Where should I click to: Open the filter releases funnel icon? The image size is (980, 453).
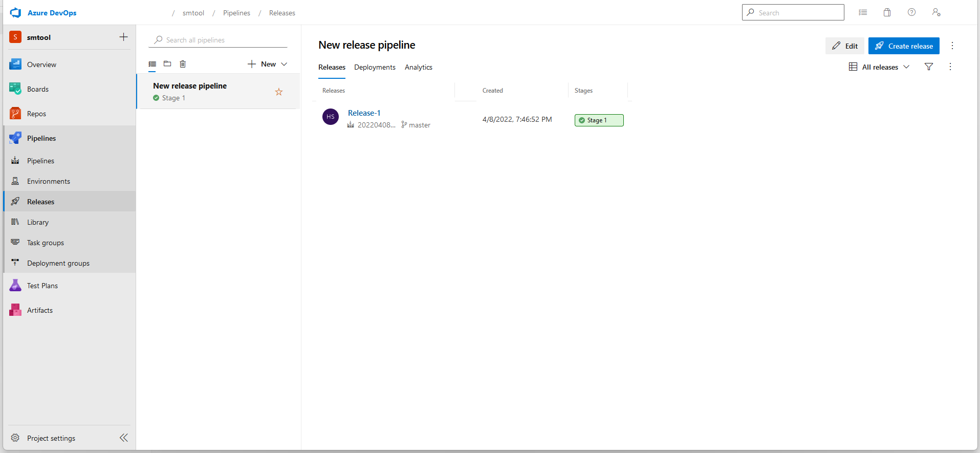coord(929,67)
